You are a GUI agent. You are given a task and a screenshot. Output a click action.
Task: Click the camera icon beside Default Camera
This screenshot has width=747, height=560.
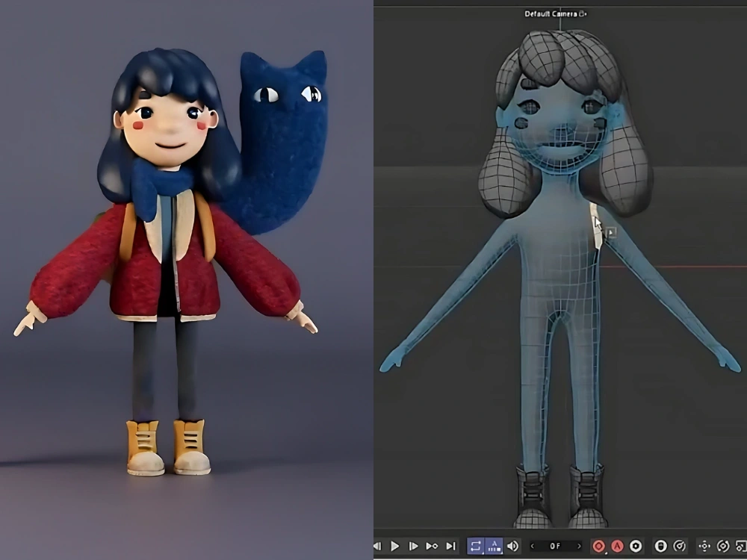tap(583, 13)
